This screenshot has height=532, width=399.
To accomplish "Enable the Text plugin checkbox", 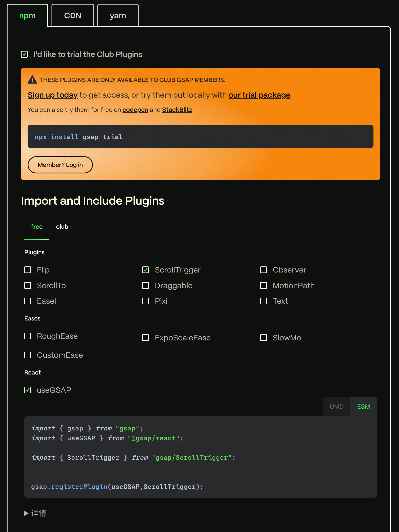I will [263, 301].
